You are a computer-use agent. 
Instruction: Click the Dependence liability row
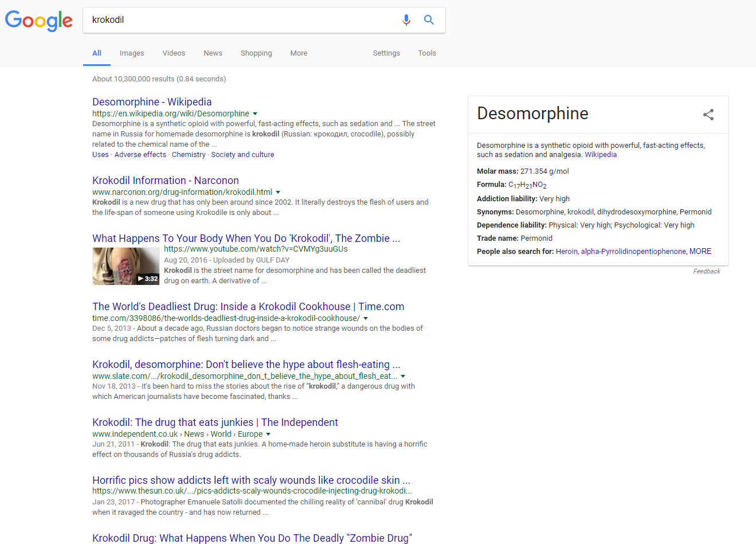tap(586, 225)
